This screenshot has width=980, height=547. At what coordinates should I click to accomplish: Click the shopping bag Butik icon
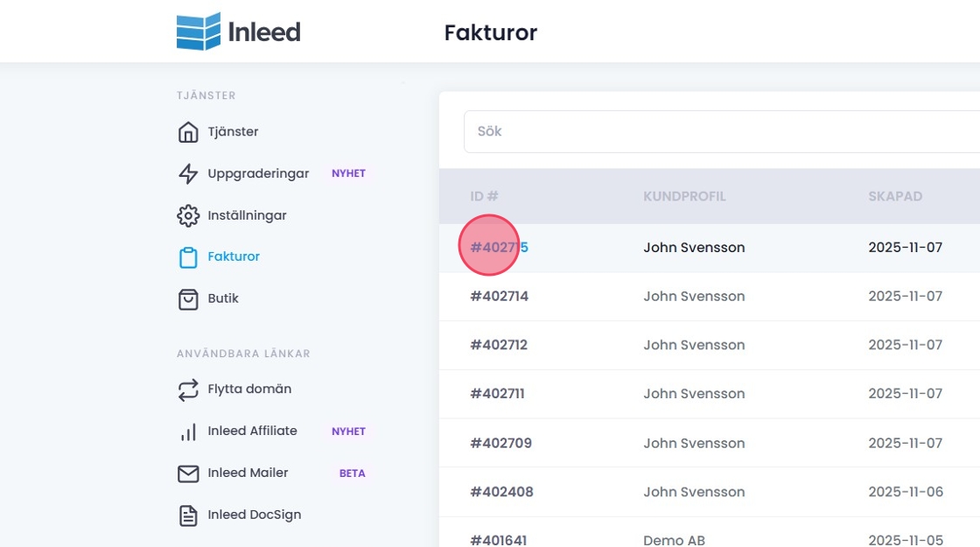[x=188, y=299]
